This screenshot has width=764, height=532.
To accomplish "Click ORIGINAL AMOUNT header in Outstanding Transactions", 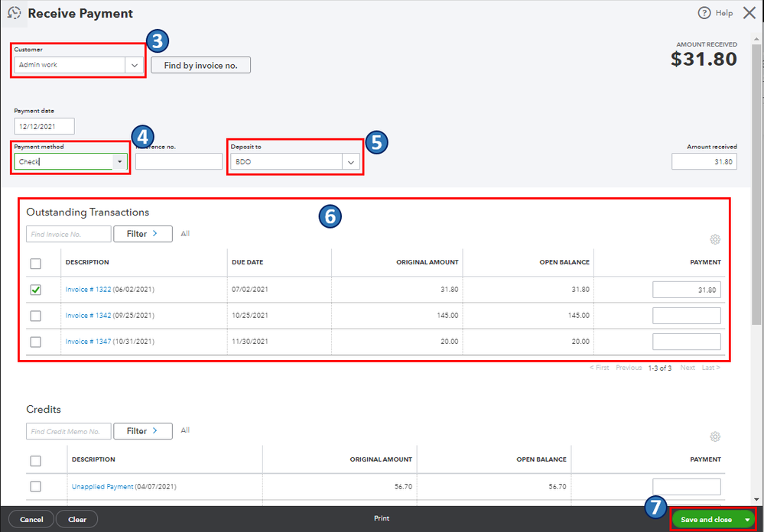I will (428, 262).
